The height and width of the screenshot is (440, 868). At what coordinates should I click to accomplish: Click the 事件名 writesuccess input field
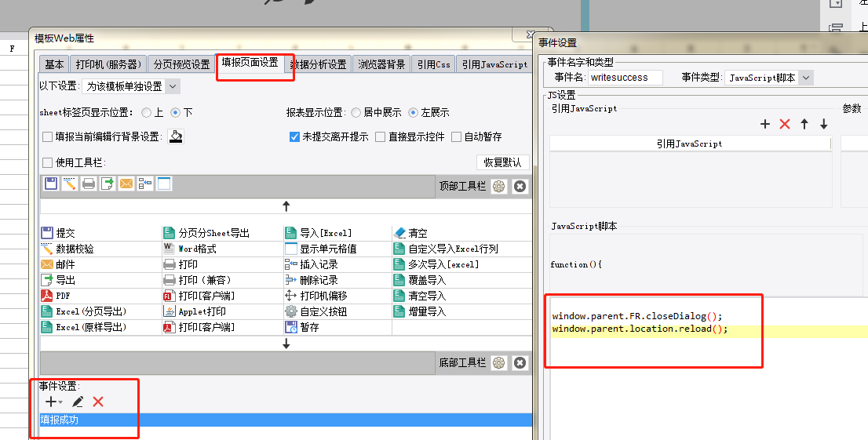click(625, 78)
